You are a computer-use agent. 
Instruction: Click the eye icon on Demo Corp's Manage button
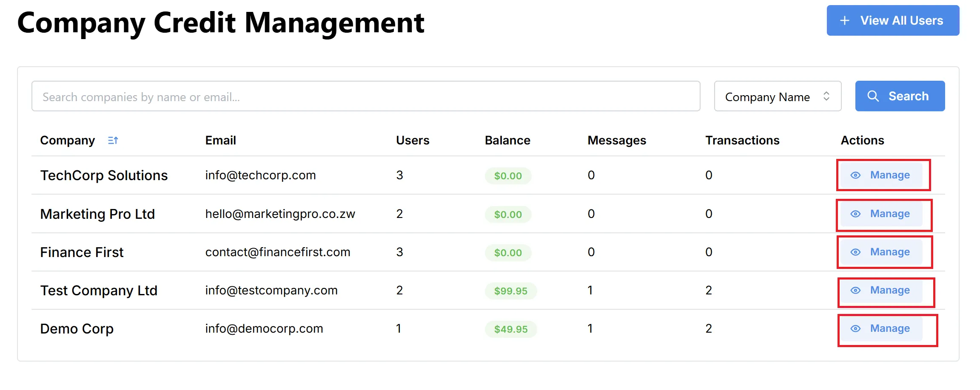click(x=855, y=328)
